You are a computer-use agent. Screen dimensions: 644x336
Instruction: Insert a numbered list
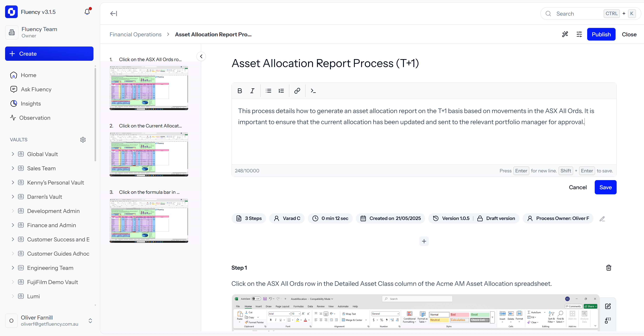coord(281,91)
